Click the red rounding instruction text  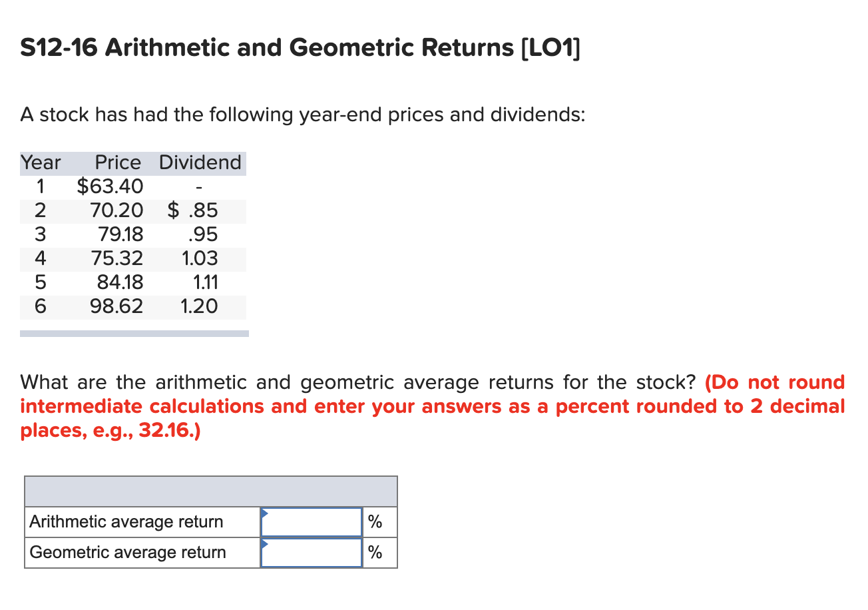click(x=433, y=406)
